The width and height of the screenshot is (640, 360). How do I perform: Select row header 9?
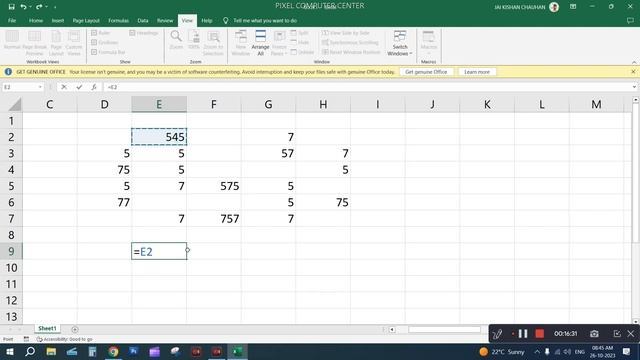pyautogui.click(x=11, y=251)
